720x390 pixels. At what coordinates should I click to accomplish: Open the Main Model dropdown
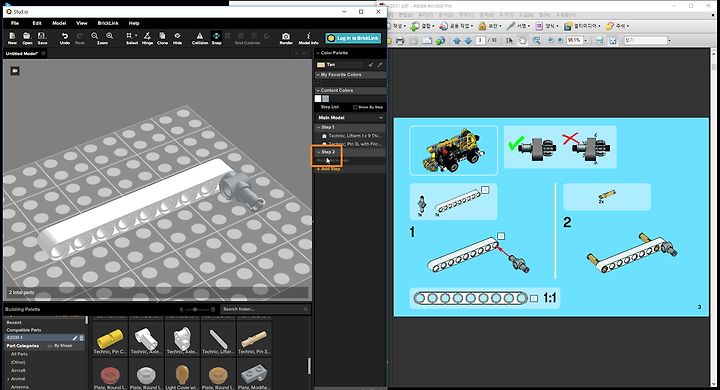point(350,118)
